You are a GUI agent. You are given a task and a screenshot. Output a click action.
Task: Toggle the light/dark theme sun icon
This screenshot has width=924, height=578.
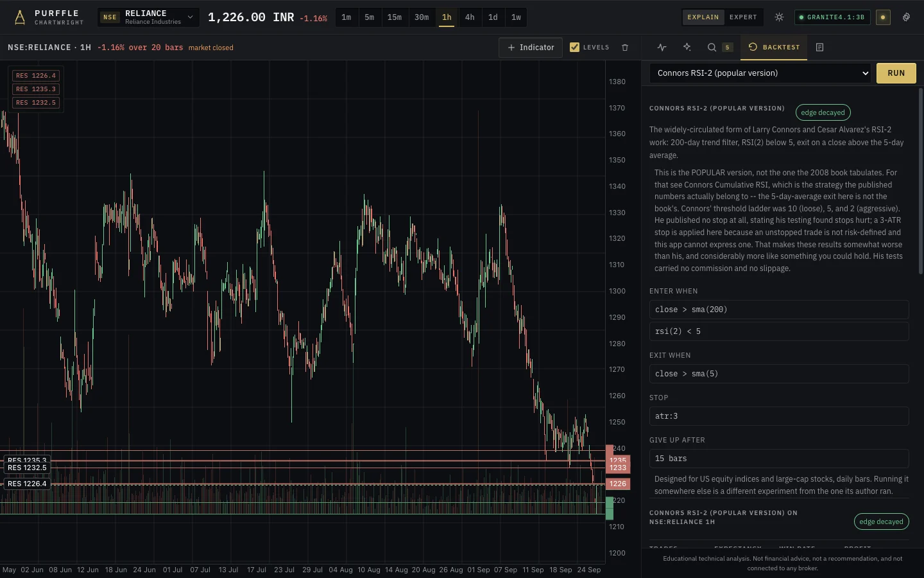coord(779,17)
